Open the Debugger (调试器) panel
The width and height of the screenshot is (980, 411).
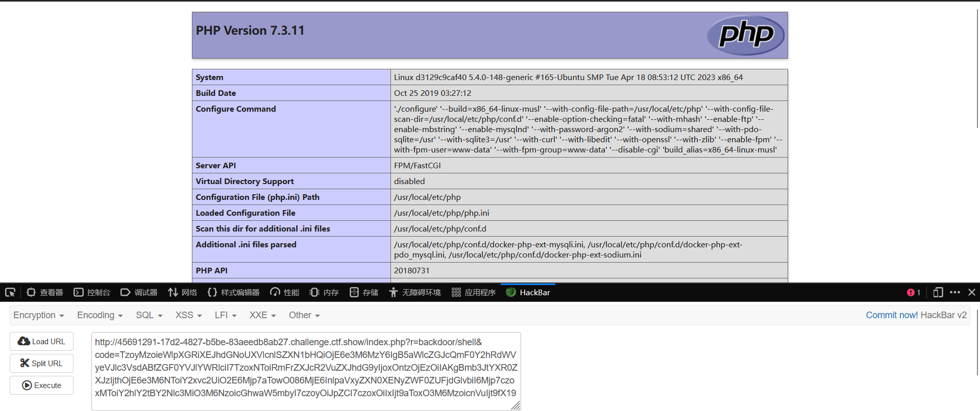pyautogui.click(x=139, y=292)
